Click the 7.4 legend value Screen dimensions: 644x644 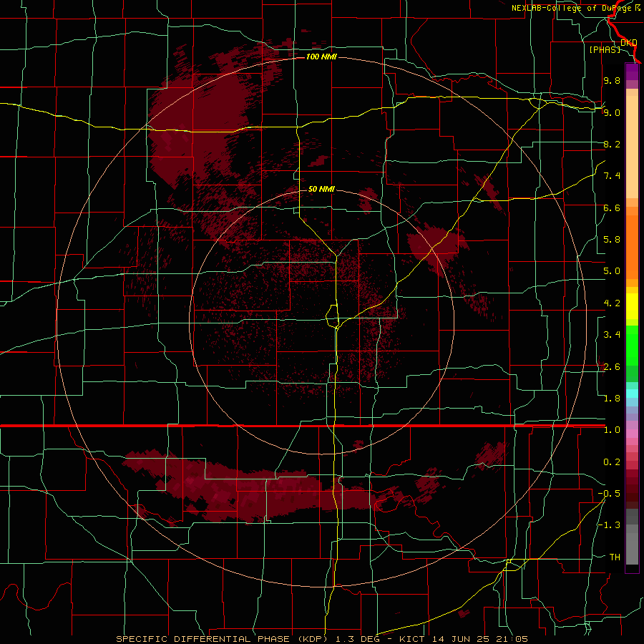coord(612,176)
